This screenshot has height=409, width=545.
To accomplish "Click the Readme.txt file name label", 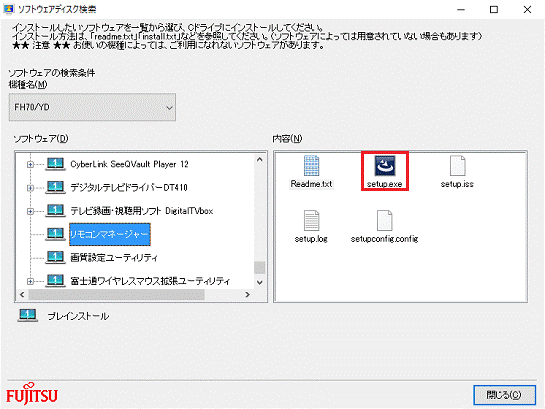I will pos(311,184).
